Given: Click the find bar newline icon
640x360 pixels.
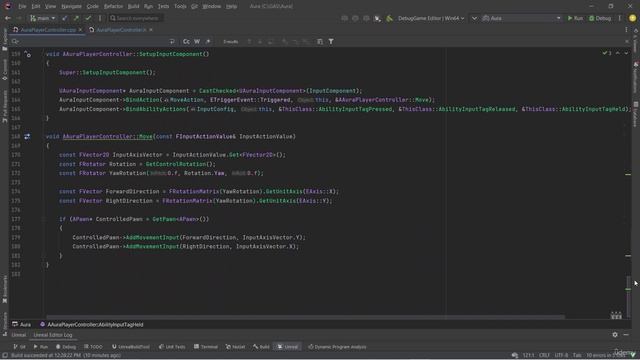Looking at the screenshot, I should (x=172, y=42).
